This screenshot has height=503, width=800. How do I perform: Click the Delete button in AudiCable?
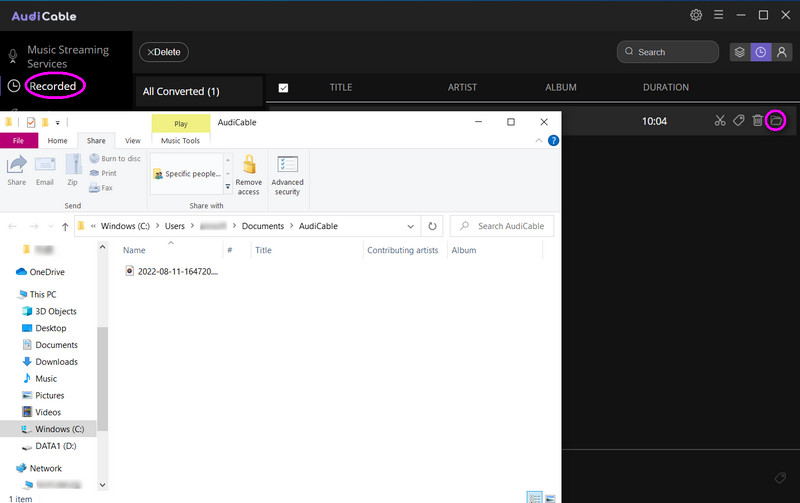point(164,52)
